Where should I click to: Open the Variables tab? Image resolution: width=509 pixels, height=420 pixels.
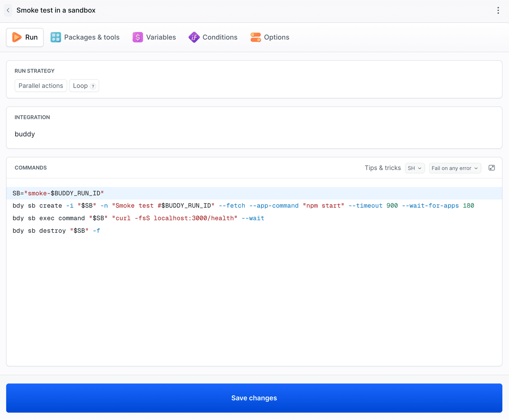pos(154,37)
